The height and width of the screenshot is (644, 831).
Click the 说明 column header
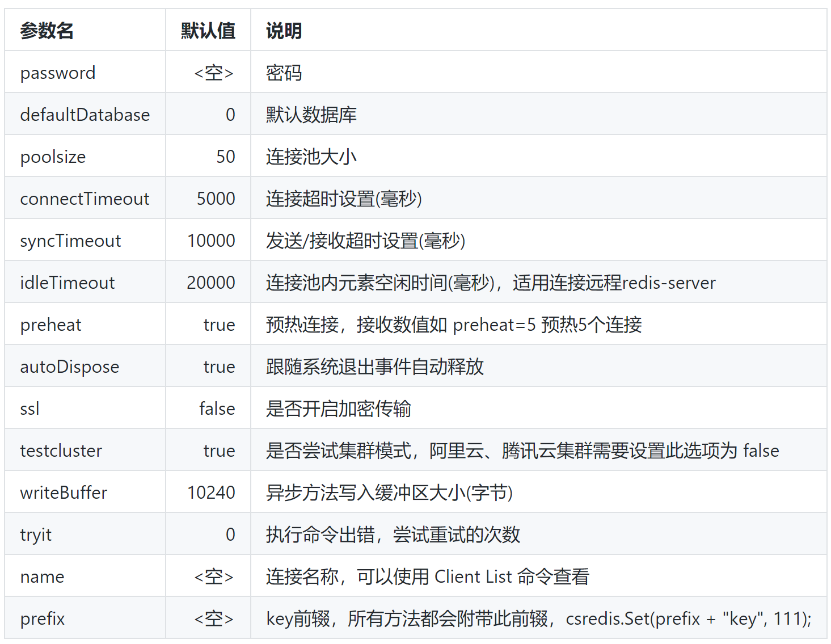pyautogui.click(x=283, y=31)
